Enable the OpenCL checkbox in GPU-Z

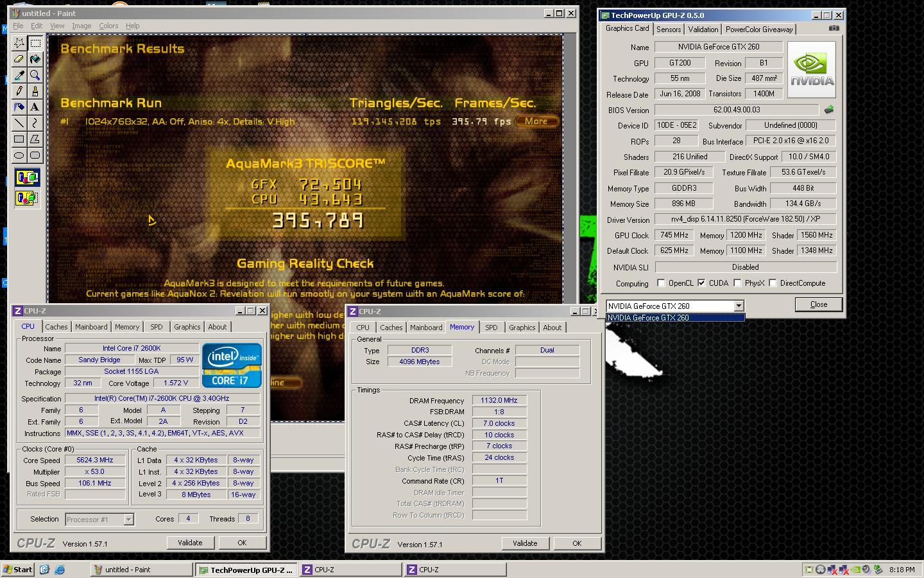pyautogui.click(x=661, y=283)
